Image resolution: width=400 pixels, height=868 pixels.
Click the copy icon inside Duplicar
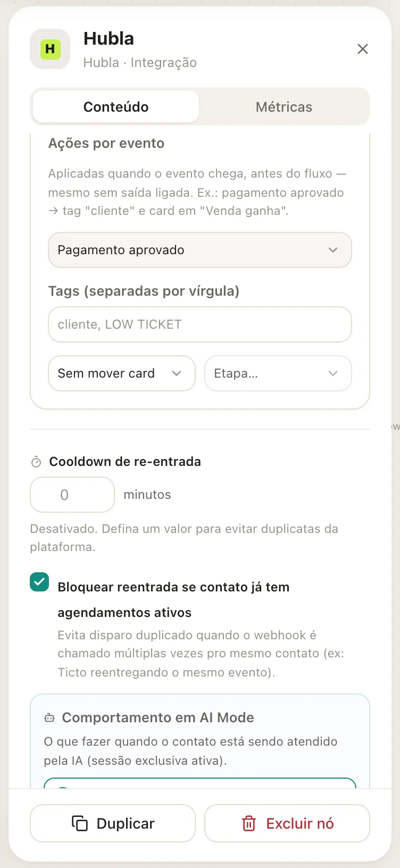pos(80,823)
